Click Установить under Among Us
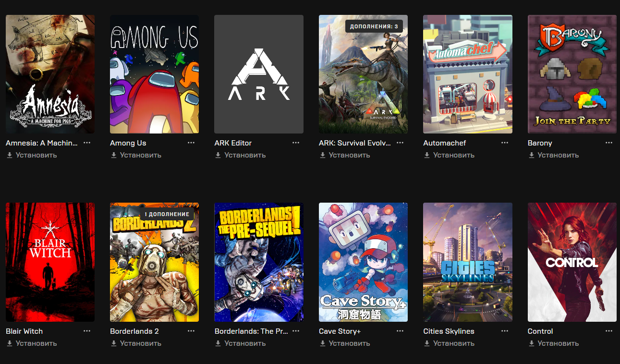Image resolution: width=620 pixels, height=364 pixels. tap(136, 155)
